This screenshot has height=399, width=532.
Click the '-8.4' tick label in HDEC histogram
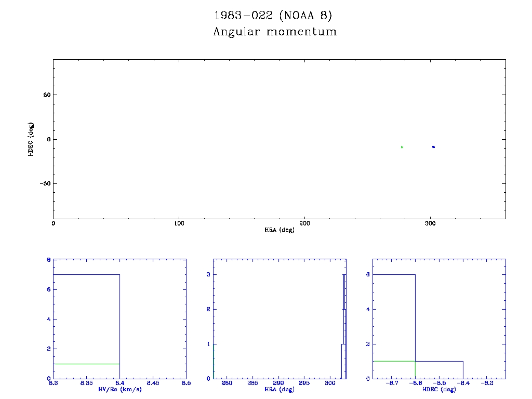463,383
